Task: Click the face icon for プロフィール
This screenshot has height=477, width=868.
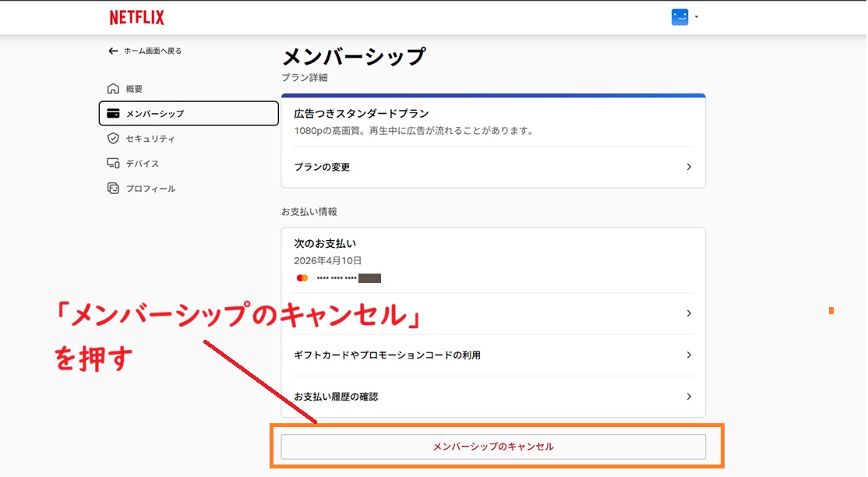Action: click(x=113, y=189)
